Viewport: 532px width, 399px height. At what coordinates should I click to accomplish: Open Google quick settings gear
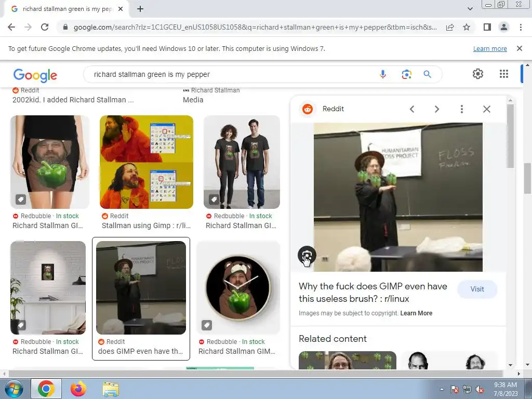pyautogui.click(x=478, y=74)
